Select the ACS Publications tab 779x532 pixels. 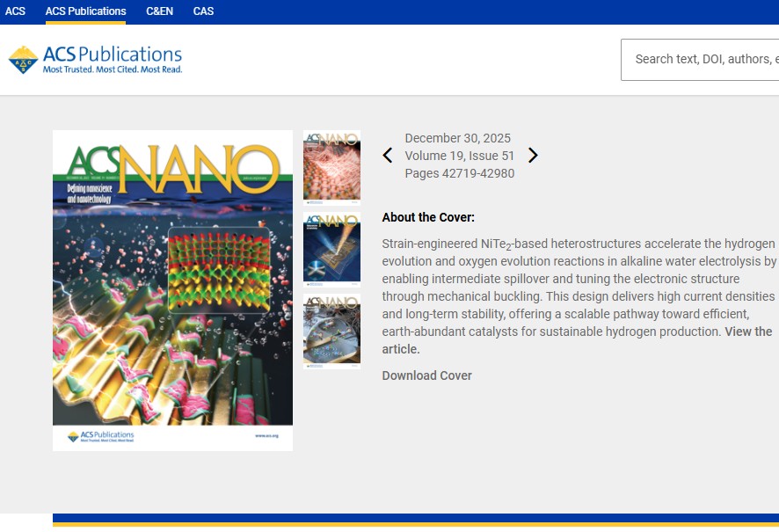(x=85, y=11)
